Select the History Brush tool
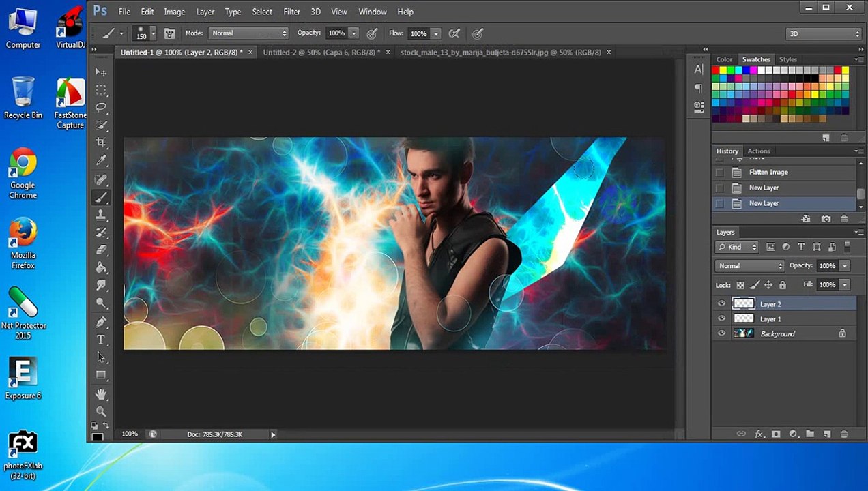This screenshot has width=868, height=491. [x=101, y=233]
